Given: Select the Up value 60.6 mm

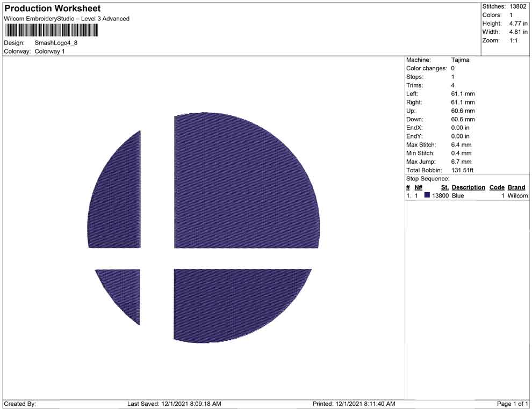Looking at the screenshot, I should pyautogui.click(x=463, y=111).
